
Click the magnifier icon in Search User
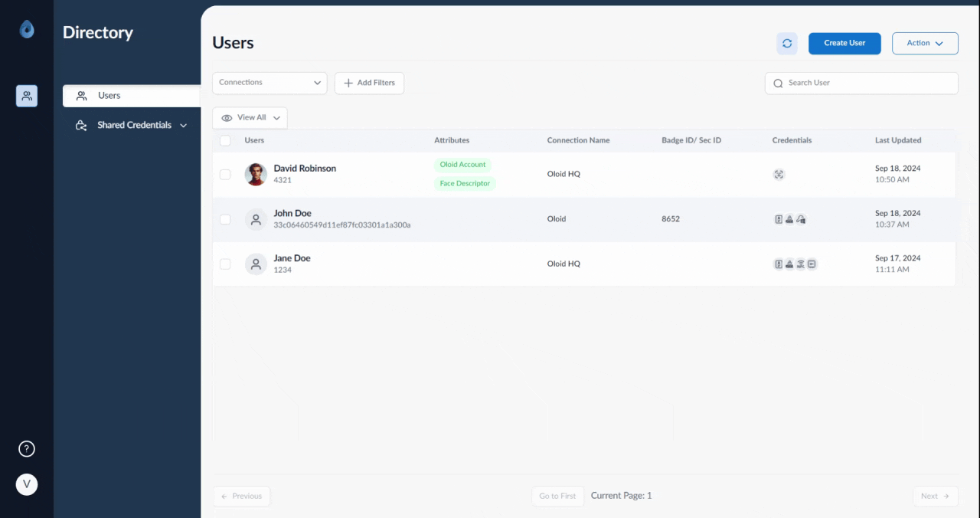pos(779,83)
